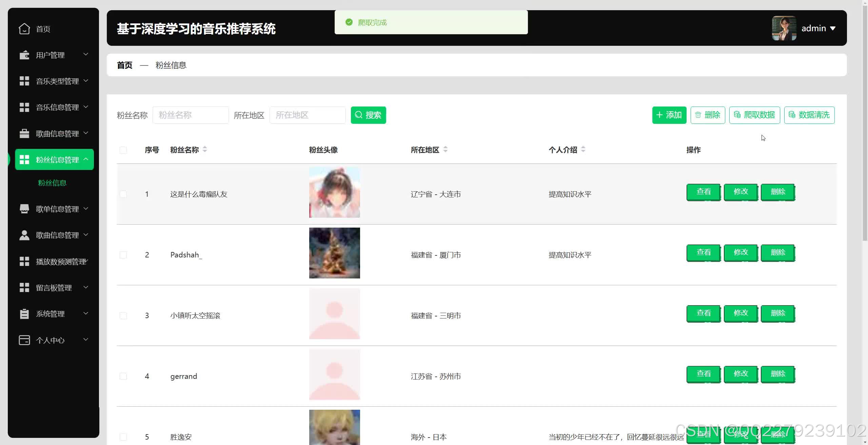The width and height of the screenshot is (868, 445).
Task: Focus the 粉丝名称 search input field
Action: pos(190,115)
